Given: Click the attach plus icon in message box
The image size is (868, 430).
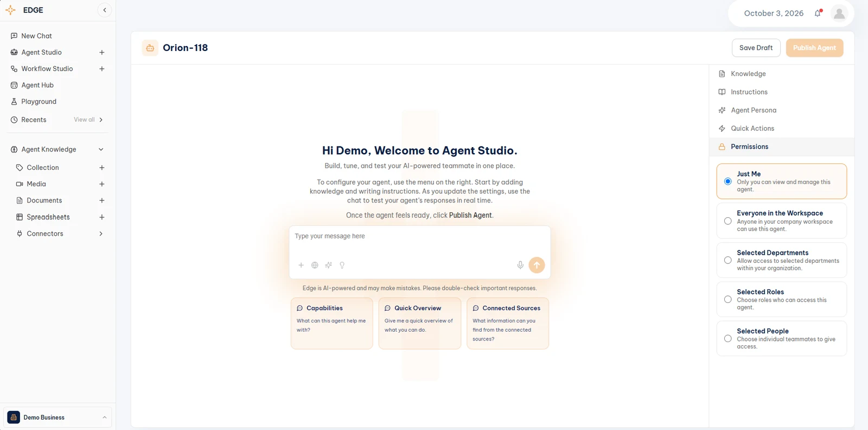Looking at the screenshot, I should click(x=301, y=265).
